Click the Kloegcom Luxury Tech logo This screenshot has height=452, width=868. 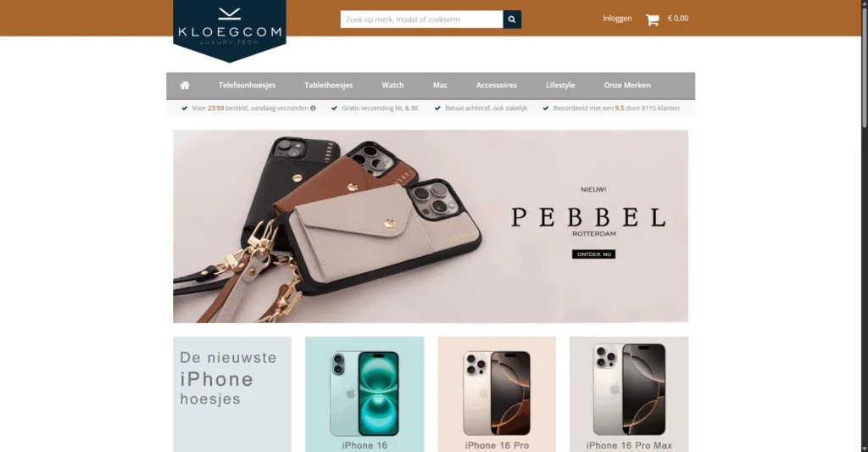[x=230, y=31]
